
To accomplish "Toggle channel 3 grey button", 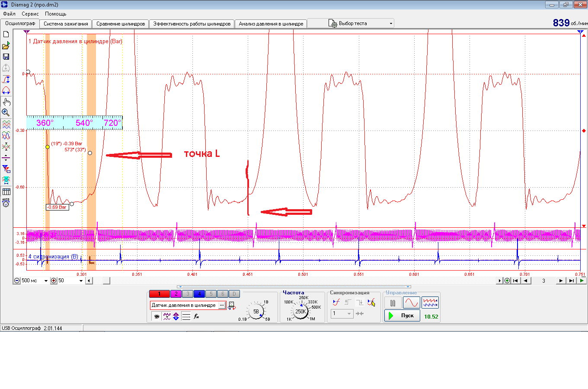I will pyautogui.click(x=188, y=294).
